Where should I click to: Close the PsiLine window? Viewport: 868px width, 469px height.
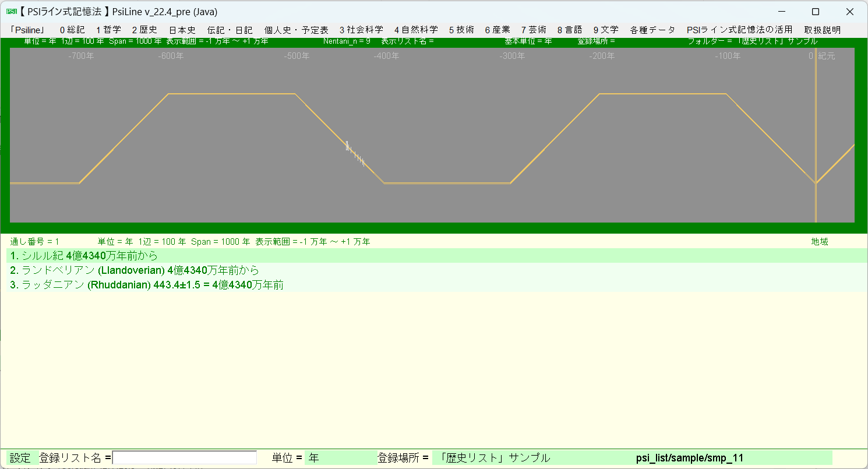[x=849, y=12]
